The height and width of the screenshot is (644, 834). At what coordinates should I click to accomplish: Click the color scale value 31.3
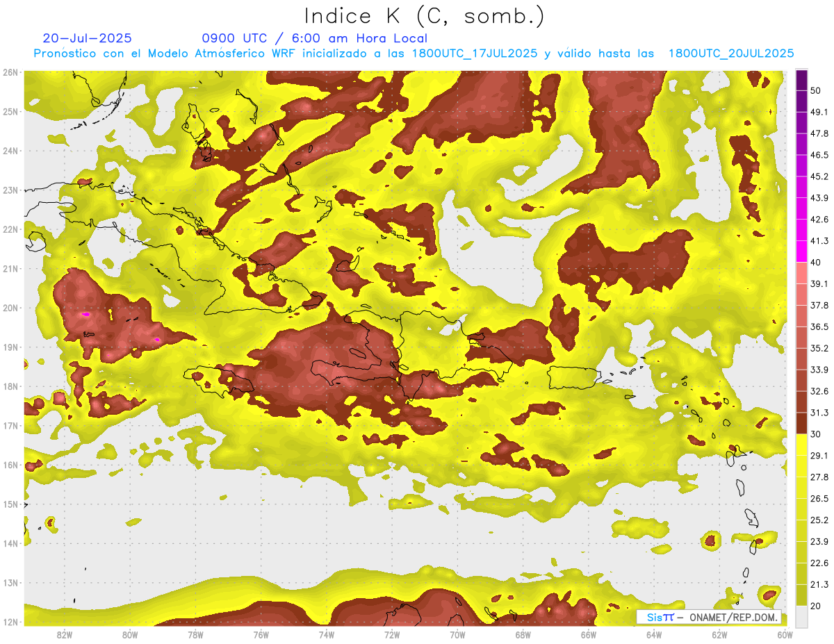[819, 413]
